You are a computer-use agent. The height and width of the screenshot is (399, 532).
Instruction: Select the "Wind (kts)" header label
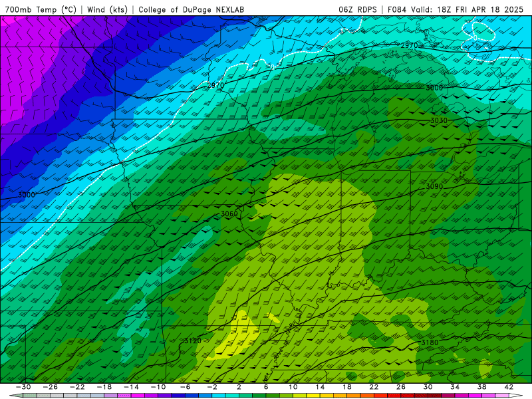(x=107, y=9)
